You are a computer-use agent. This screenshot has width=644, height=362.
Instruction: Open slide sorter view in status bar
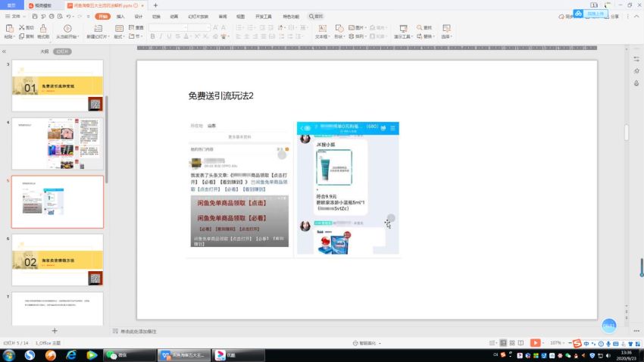(x=512, y=343)
